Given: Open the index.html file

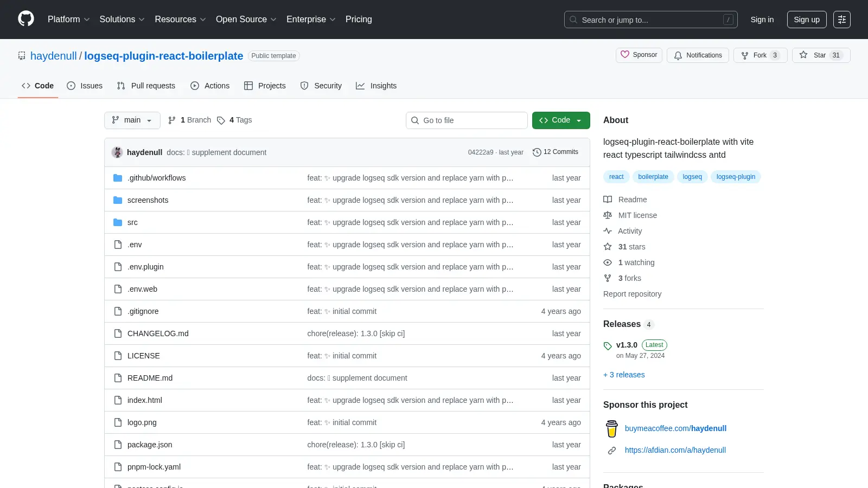Looking at the screenshot, I should click(x=145, y=400).
